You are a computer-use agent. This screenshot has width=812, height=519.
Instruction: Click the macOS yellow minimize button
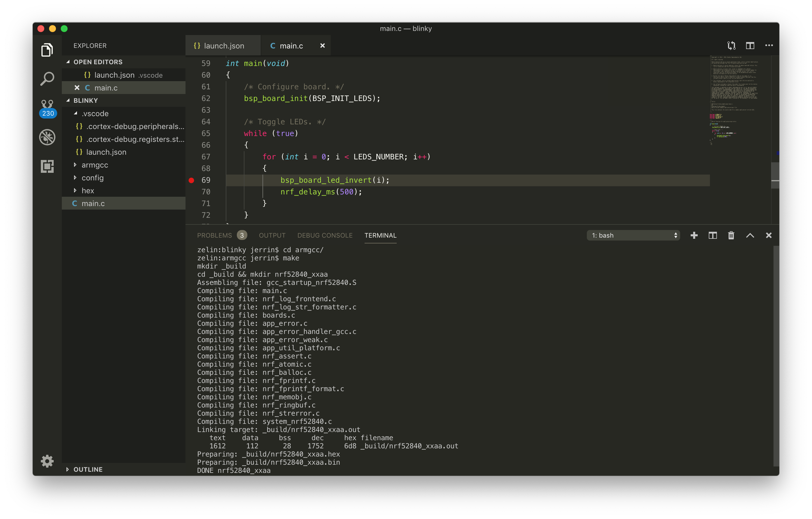[x=52, y=28]
